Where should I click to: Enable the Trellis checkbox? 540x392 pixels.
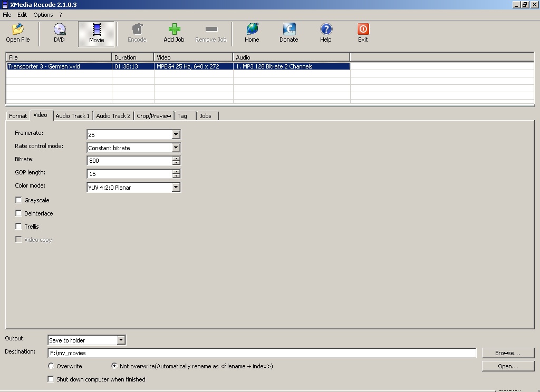coord(18,226)
